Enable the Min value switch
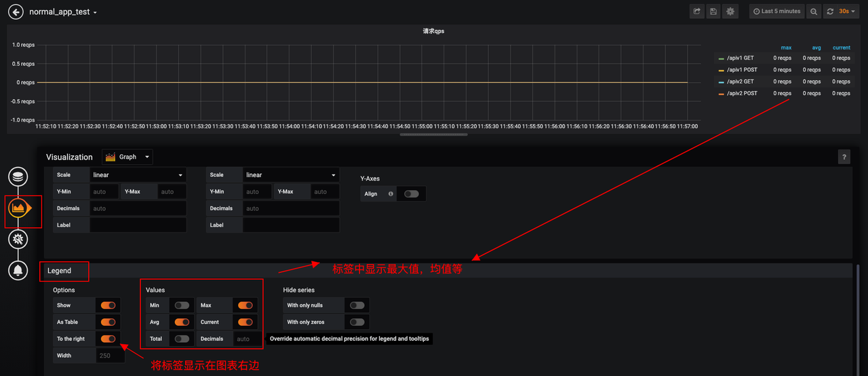 182,305
